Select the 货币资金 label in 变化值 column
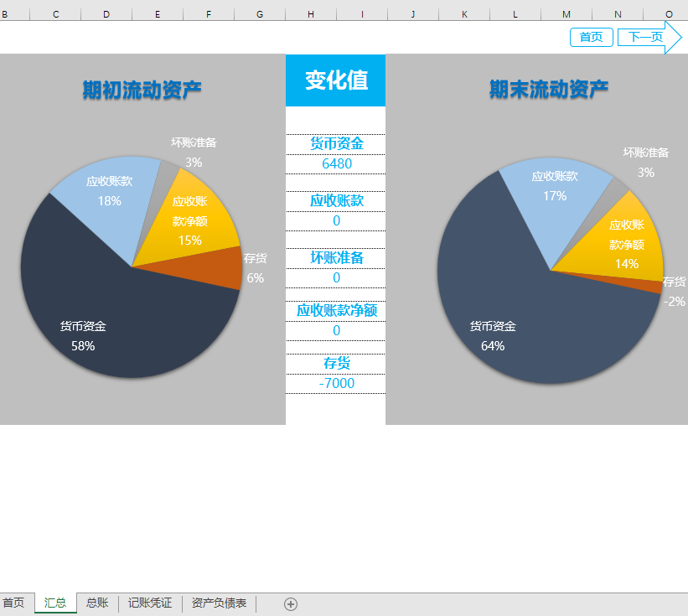The height and width of the screenshot is (616, 688). [336, 144]
